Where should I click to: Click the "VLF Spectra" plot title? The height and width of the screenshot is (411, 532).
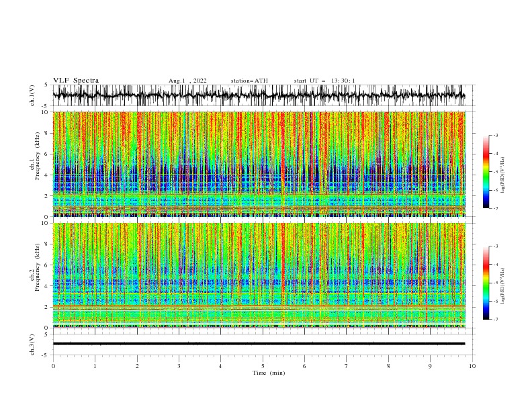pos(76,81)
